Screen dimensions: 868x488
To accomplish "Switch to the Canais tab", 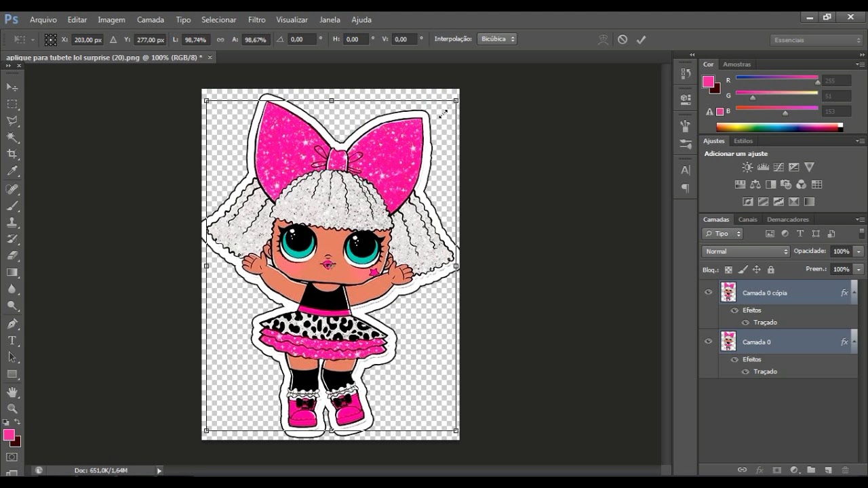I will [747, 220].
